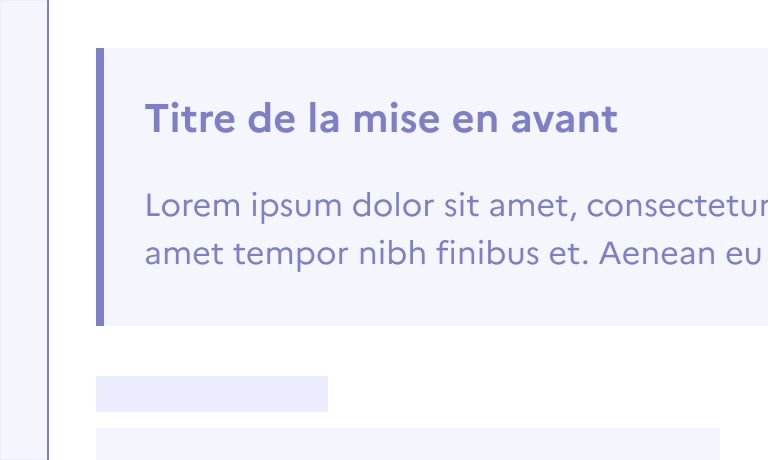This screenshot has width=768, height=460.
Task: Click the long pale placeholder bar at the bottom
Action: click(x=408, y=444)
